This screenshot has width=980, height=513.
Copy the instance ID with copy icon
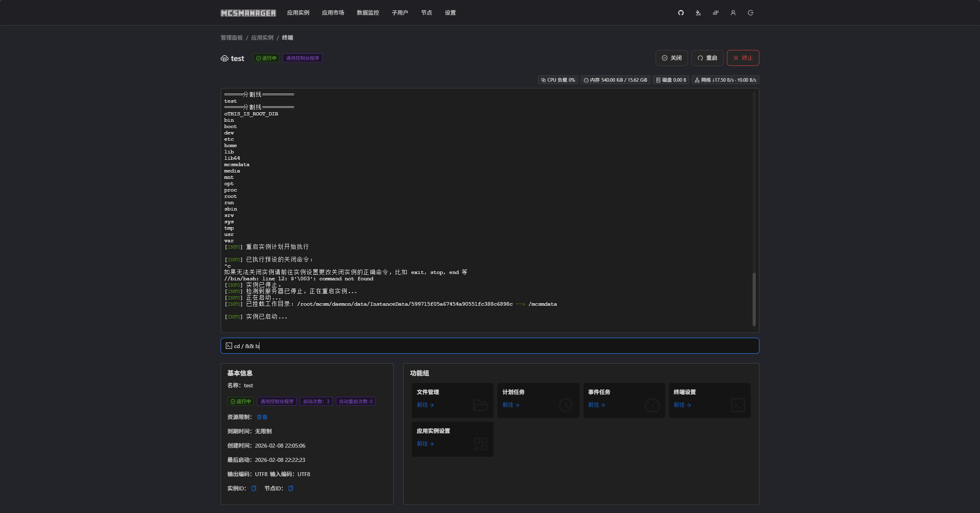tap(254, 488)
